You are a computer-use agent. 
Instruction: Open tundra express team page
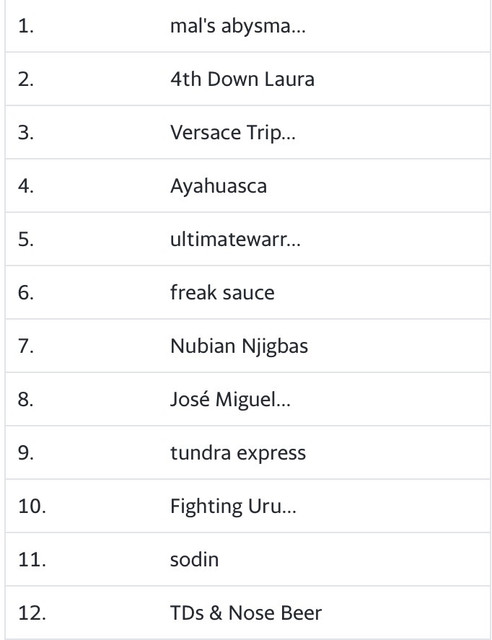coord(238,453)
